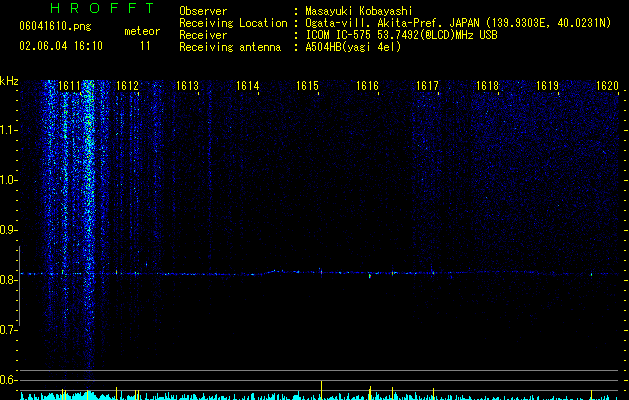
Task: Click the meteor count 11
Action: coord(145,46)
